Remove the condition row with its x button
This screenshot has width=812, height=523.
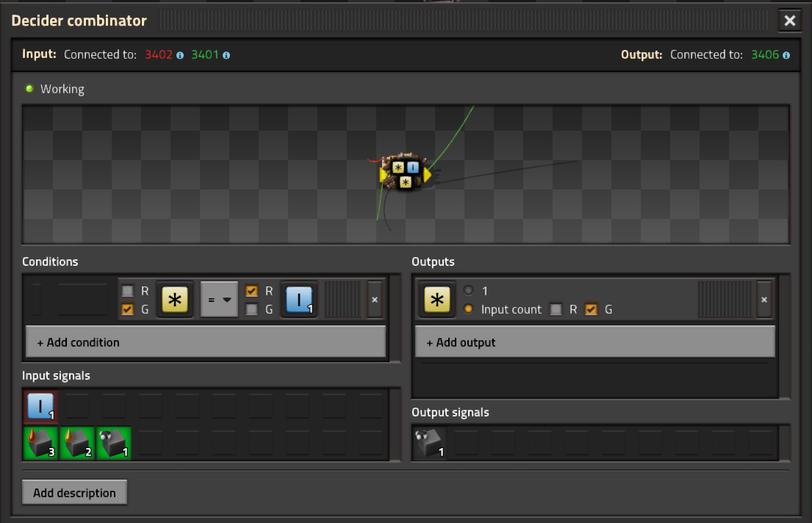pyautogui.click(x=375, y=300)
